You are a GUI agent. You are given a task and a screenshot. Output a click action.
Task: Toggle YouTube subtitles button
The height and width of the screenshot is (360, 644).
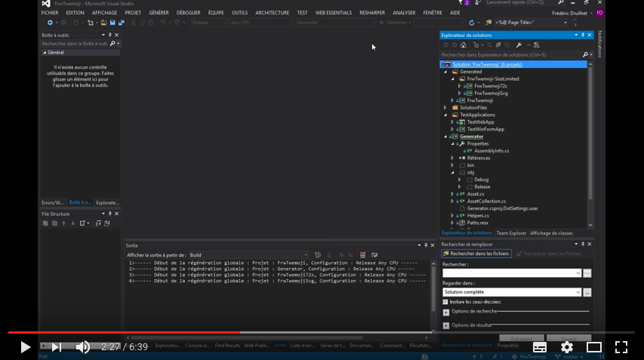coord(540,347)
